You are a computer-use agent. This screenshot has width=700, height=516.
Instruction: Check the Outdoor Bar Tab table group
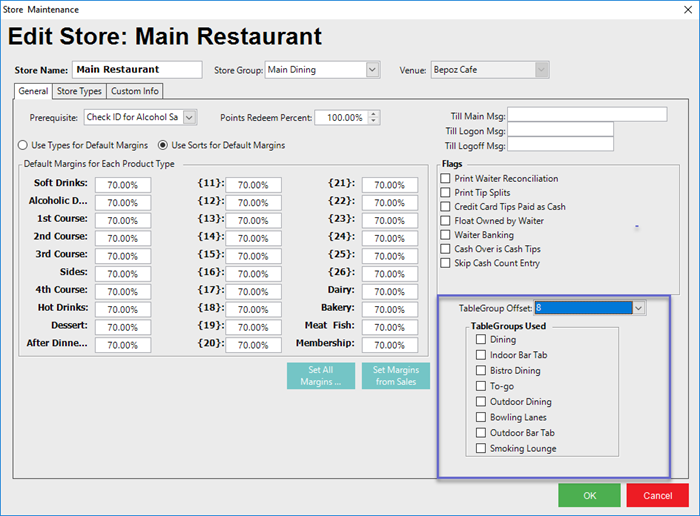pos(481,433)
